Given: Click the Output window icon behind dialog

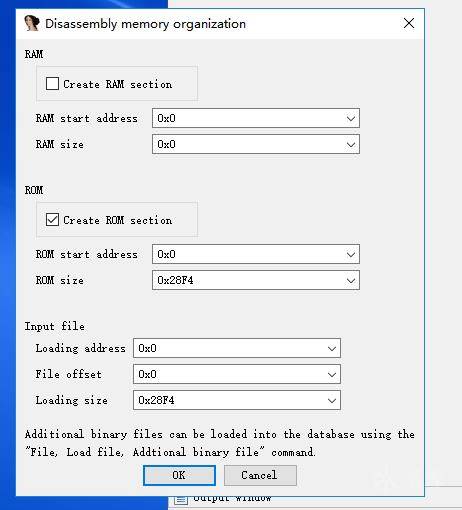Looking at the screenshot, I should (x=181, y=500).
